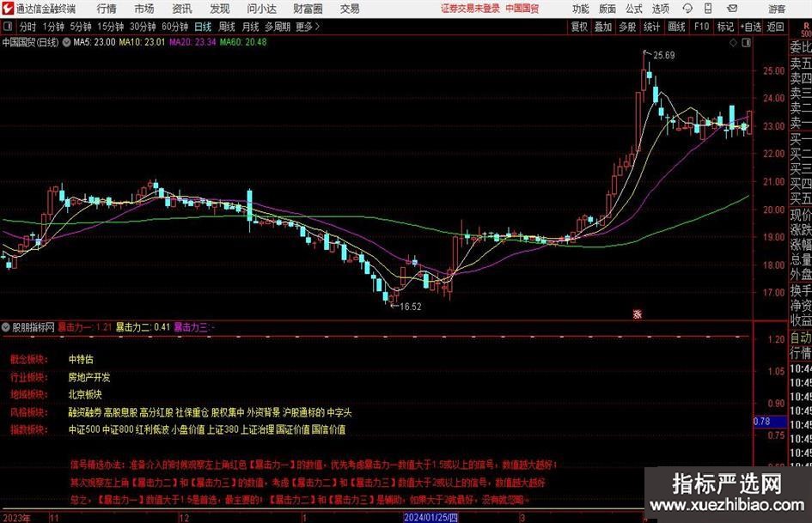
Task: Switch to the 1分钟 period tab
Action: [x=53, y=27]
